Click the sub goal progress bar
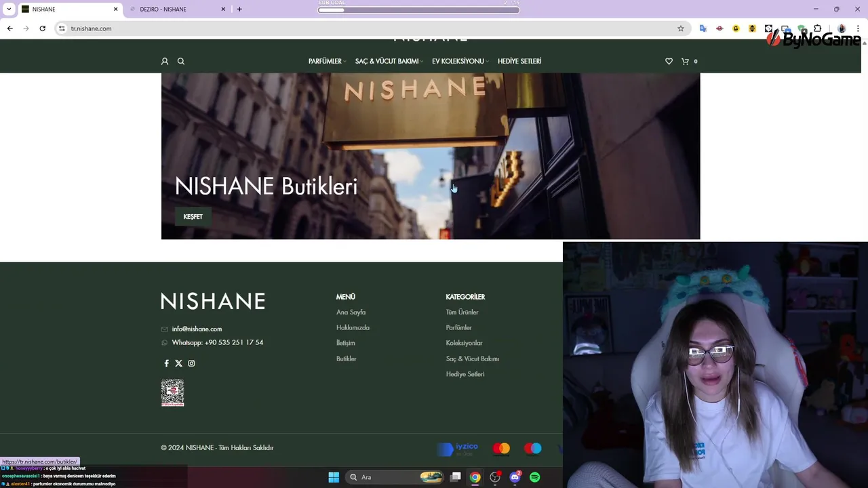868x488 pixels. point(418,9)
